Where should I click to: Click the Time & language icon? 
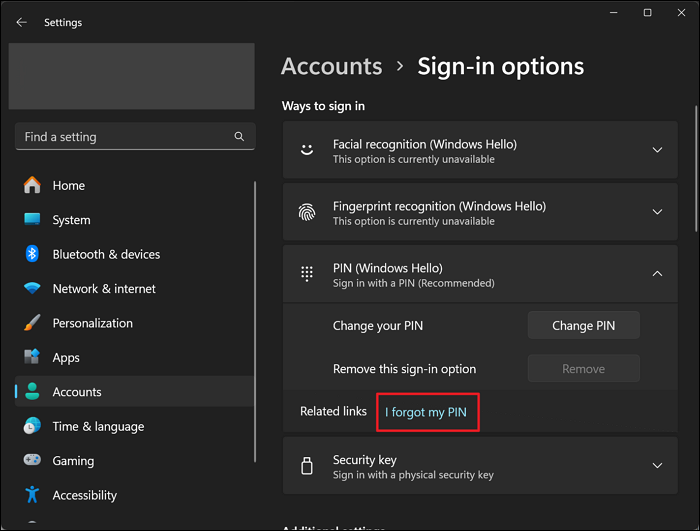point(33,426)
